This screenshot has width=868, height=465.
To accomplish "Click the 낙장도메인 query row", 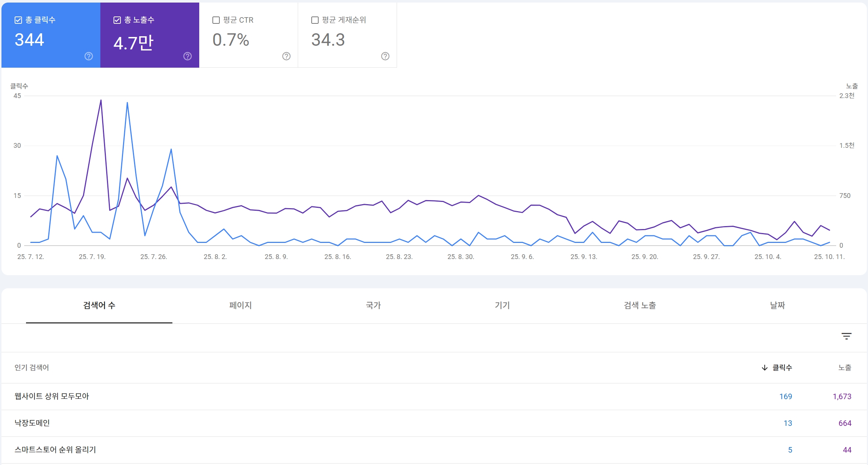I will tap(32, 423).
